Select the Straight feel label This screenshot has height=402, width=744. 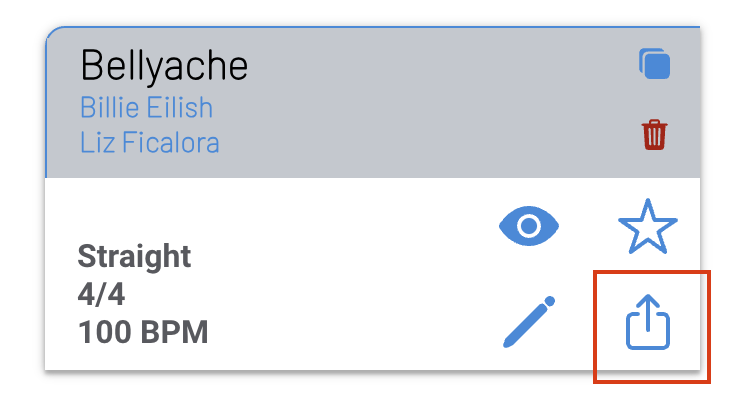pyautogui.click(x=134, y=257)
